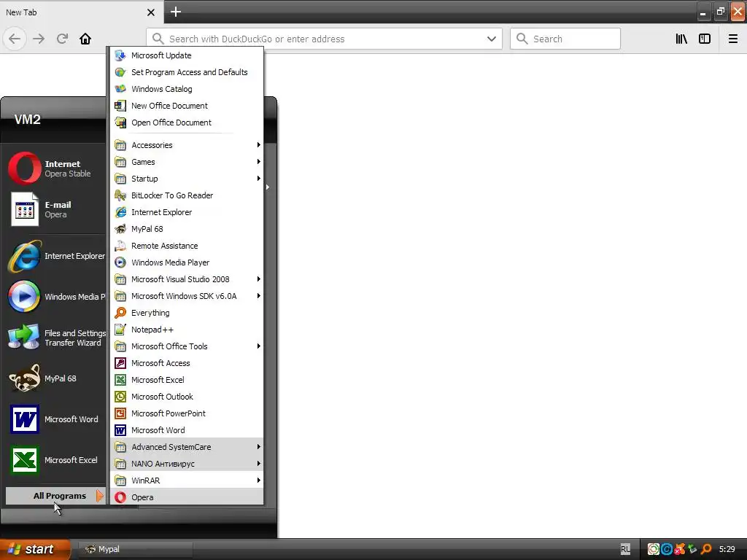
Task: Open the Opera E-mail shortcut
Action: (x=55, y=209)
